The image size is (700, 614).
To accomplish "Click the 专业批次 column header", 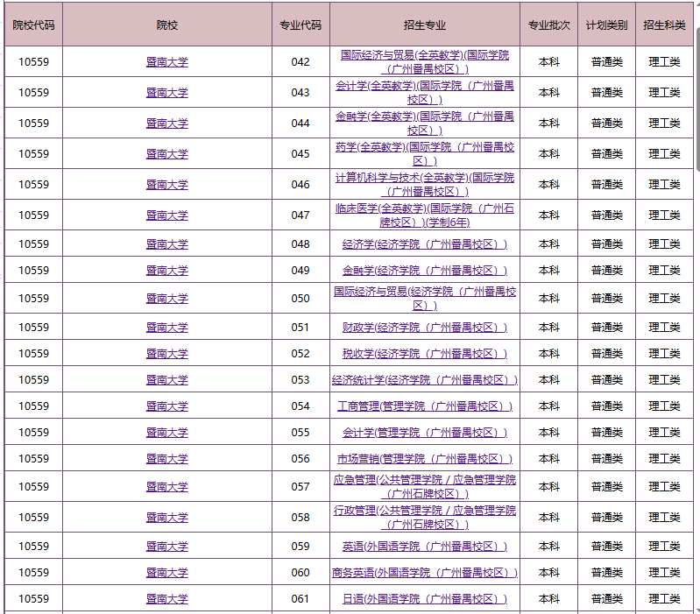I will [548, 25].
